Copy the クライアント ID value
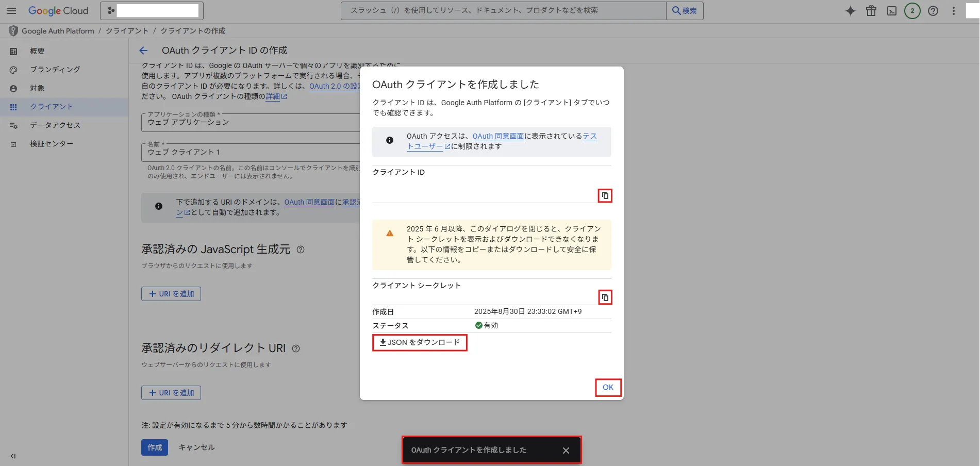 [x=605, y=196]
